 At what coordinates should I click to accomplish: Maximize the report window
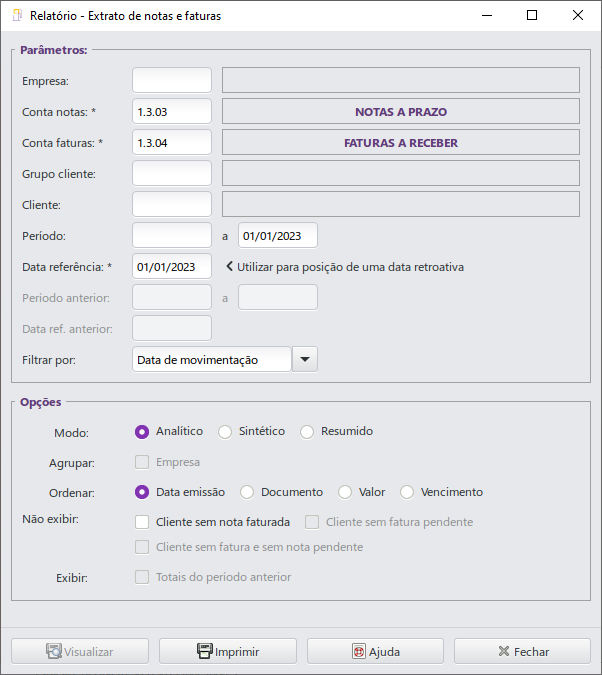[532, 16]
